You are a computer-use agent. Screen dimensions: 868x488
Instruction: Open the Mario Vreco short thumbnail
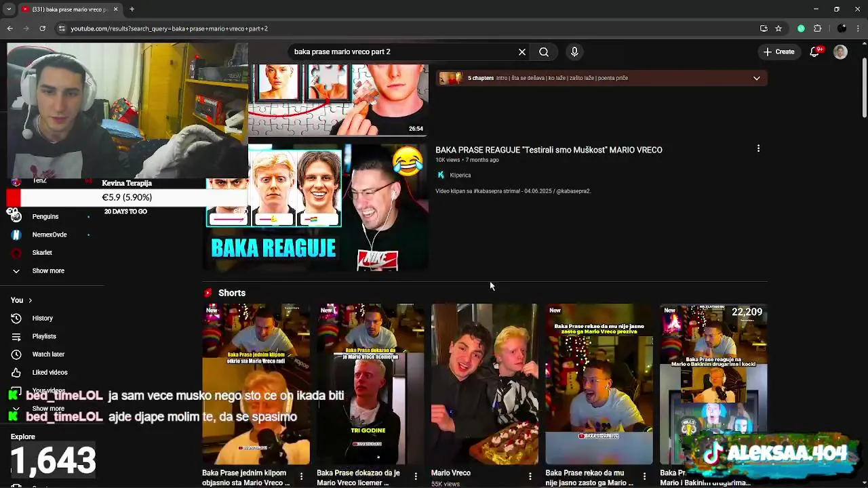click(485, 384)
